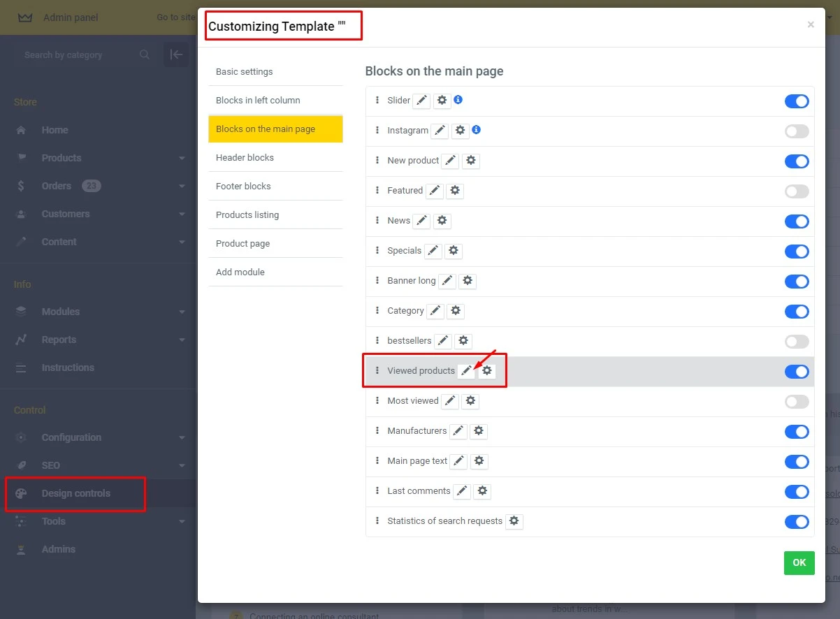Click the pencil edit icon for Viewed products
The width and height of the screenshot is (840, 619).
click(x=466, y=371)
